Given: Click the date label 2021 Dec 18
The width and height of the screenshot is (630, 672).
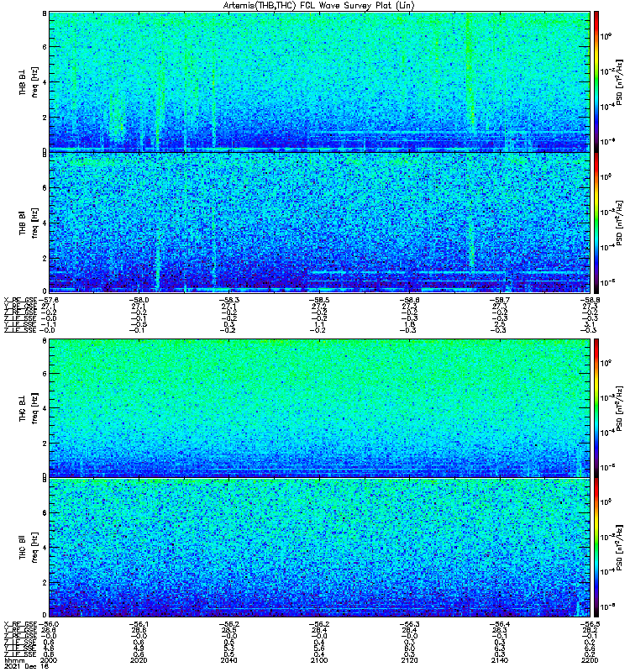Looking at the screenshot, I should coord(26,666).
